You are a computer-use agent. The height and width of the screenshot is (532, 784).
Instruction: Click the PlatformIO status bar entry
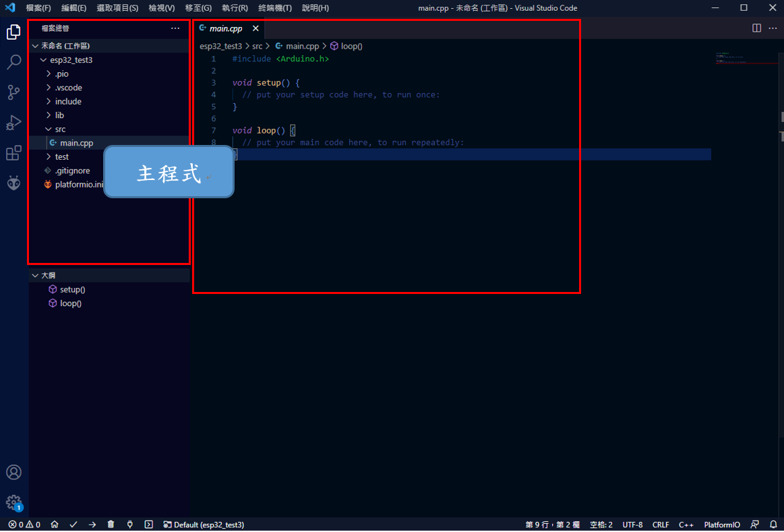pyautogui.click(x=722, y=525)
